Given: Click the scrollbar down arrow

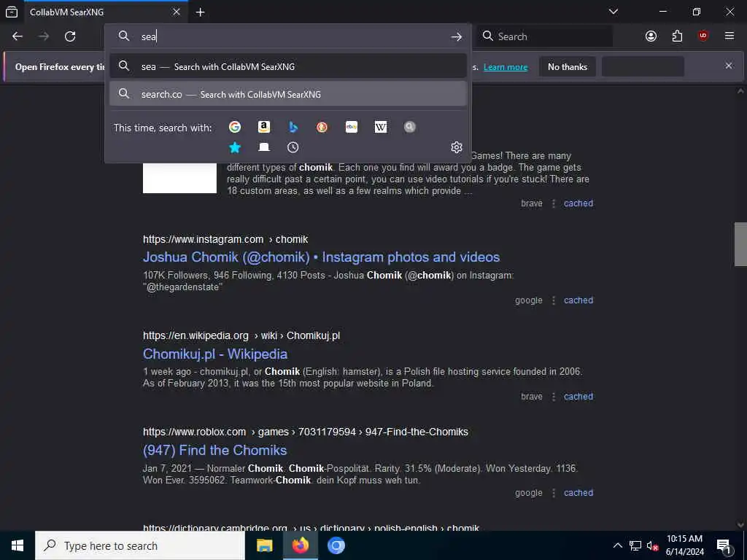Looking at the screenshot, I should [x=740, y=524].
